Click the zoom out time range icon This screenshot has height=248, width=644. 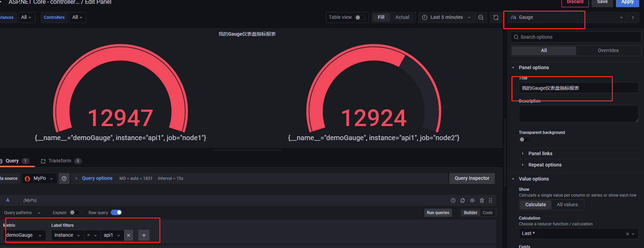pyautogui.click(x=481, y=17)
